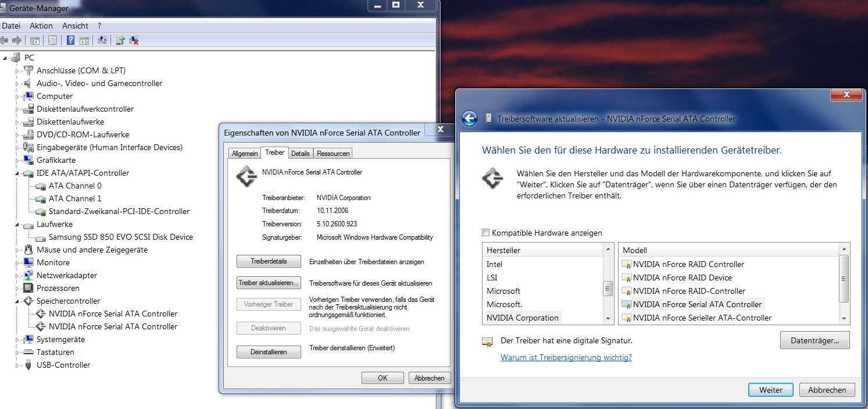This screenshot has height=409, width=868.
Task: Click the DVD/CD-ROM-Laufwerke drive icon
Action: (x=28, y=134)
